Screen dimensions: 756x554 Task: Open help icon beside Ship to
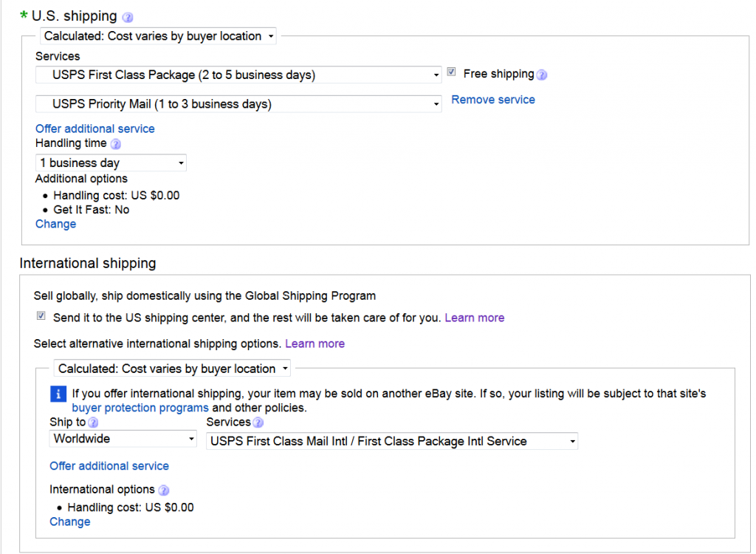(93, 423)
